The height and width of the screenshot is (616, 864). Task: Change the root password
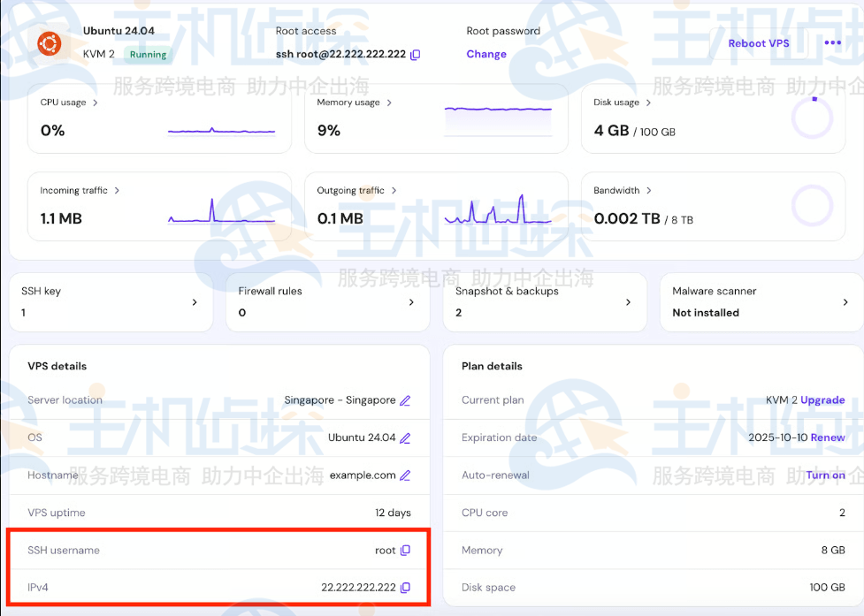click(486, 54)
